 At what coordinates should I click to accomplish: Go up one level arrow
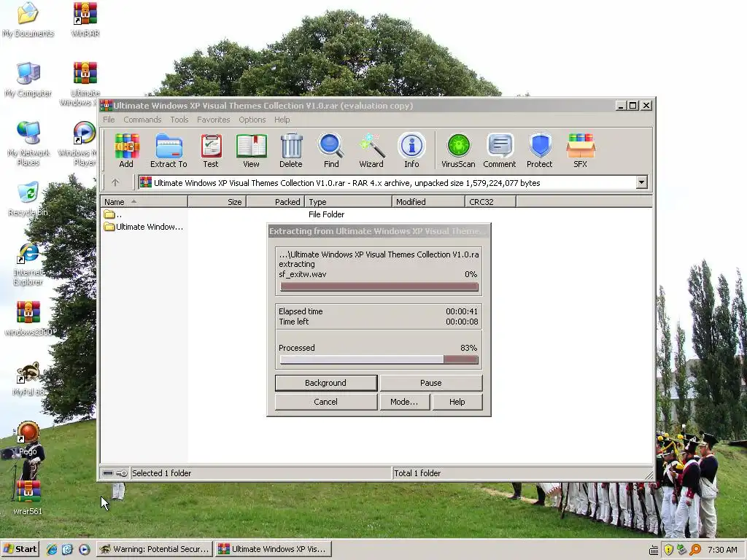(115, 182)
